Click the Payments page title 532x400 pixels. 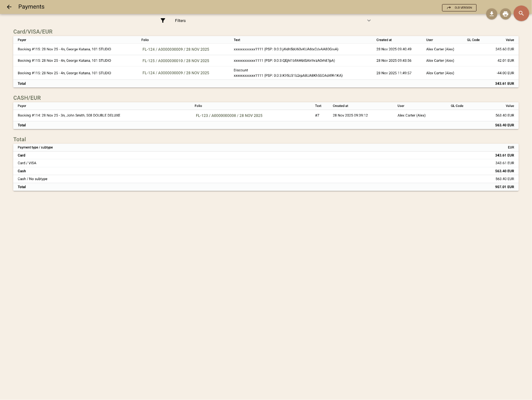click(x=31, y=7)
